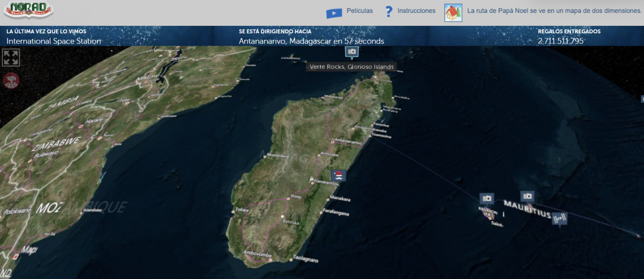
Task: Open the Películas link
Action: [x=360, y=11]
